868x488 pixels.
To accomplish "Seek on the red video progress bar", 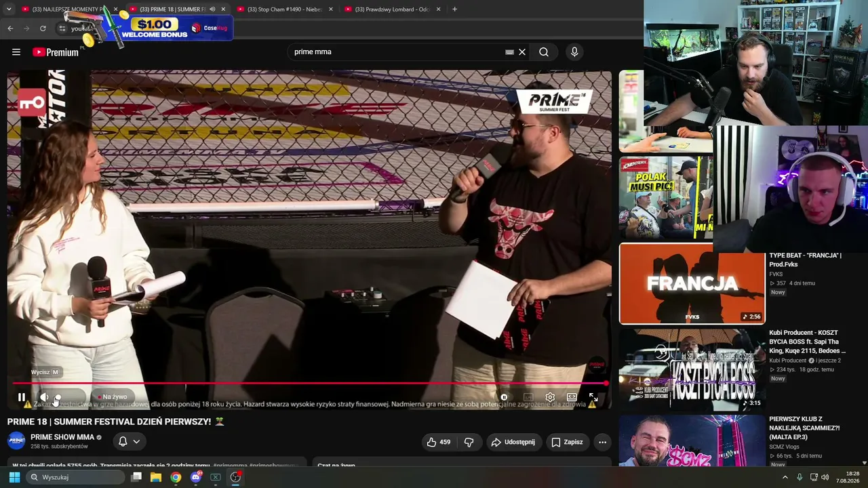I will coord(309,384).
